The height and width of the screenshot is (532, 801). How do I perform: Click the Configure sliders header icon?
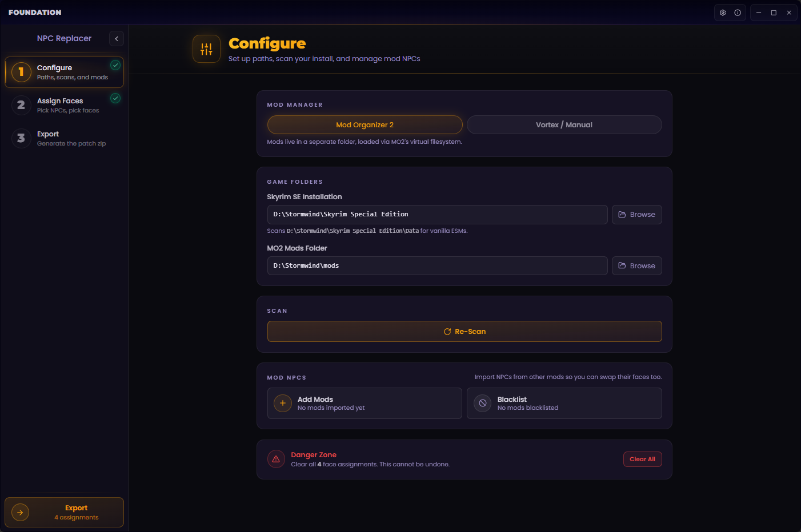pyautogui.click(x=206, y=49)
